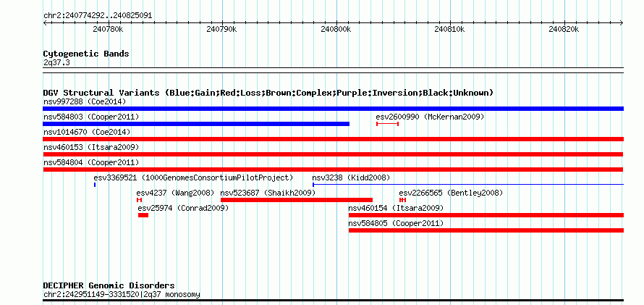
Task: Open the nsv523687 (Shaikh2009) label
Action: point(268,193)
